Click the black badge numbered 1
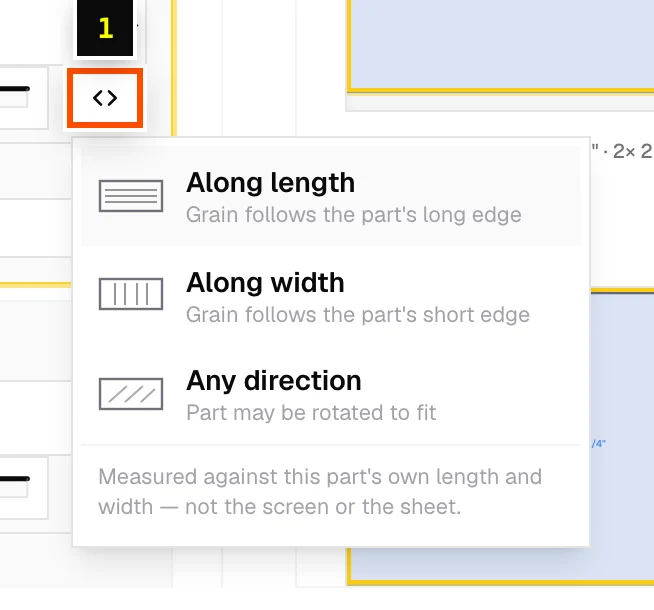The height and width of the screenshot is (610, 654). tap(105, 28)
